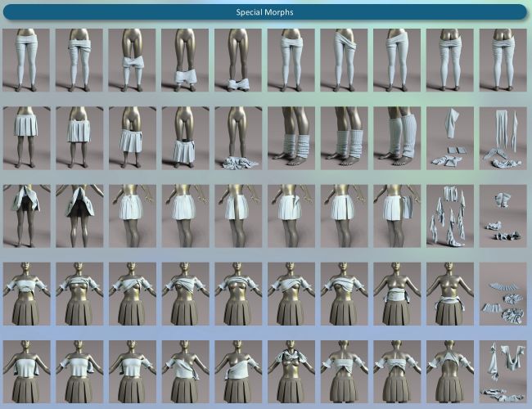Open second third-row thumbnail showing black shorts

tap(79, 215)
